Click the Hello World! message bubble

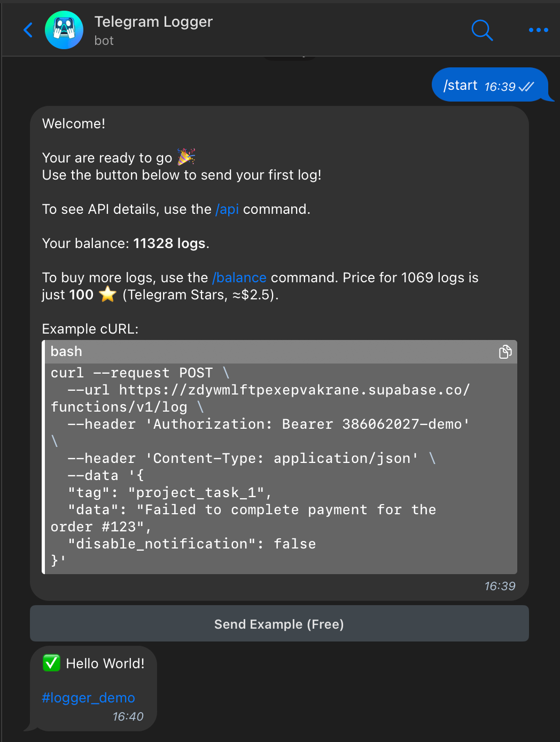pyautogui.click(x=94, y=688)
